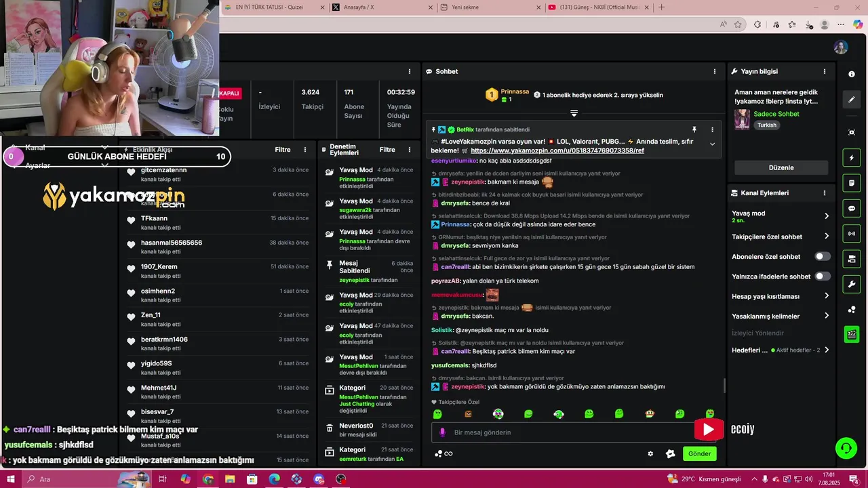Toggle the wrench stream info sidebar icon
868x488 pixels.
point(852,284)
